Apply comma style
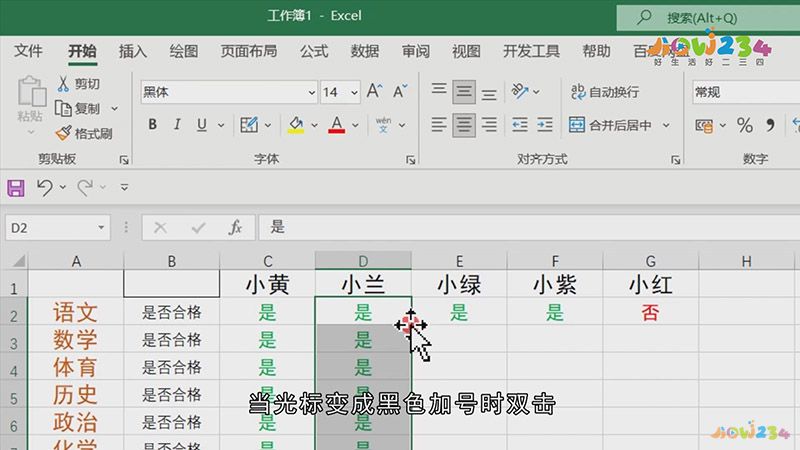 click(x=770, y=125)
